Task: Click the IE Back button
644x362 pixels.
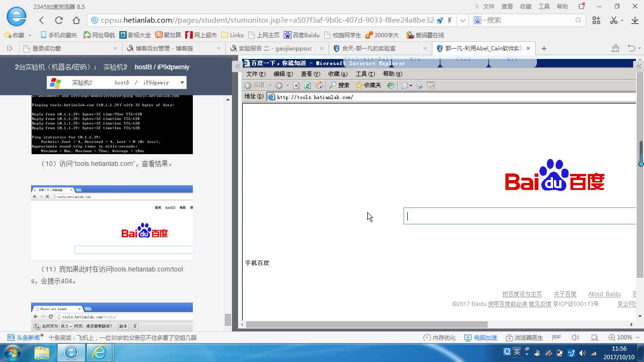Action: (x=255, y=85)
